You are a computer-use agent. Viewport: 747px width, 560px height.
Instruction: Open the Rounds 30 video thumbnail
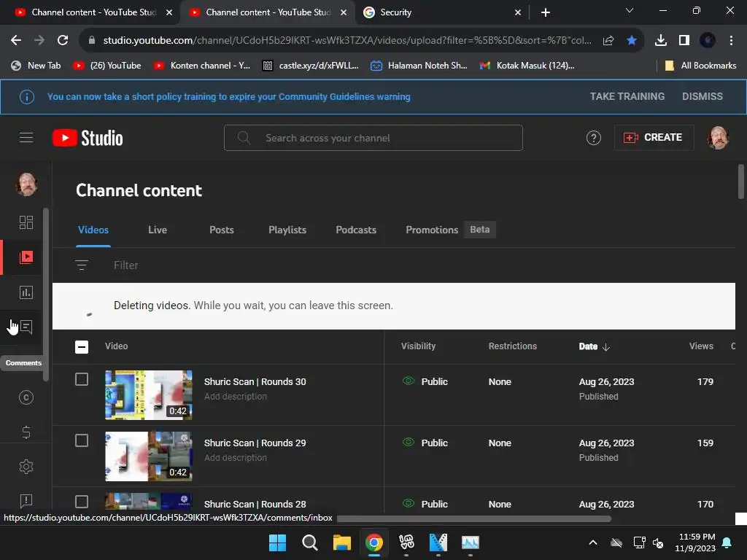point(149,395)
